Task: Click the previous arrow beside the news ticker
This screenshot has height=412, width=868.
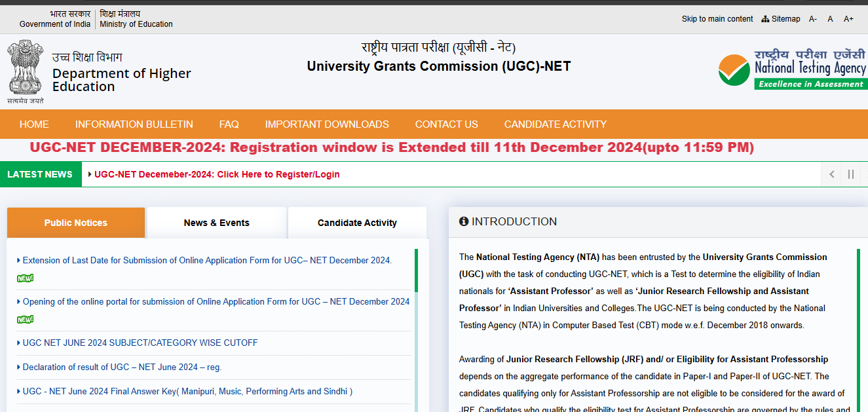Action: [831, 174]
